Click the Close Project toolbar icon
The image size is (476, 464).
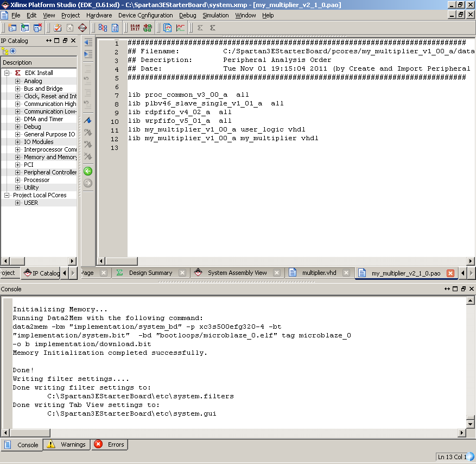tap(37, 28)
